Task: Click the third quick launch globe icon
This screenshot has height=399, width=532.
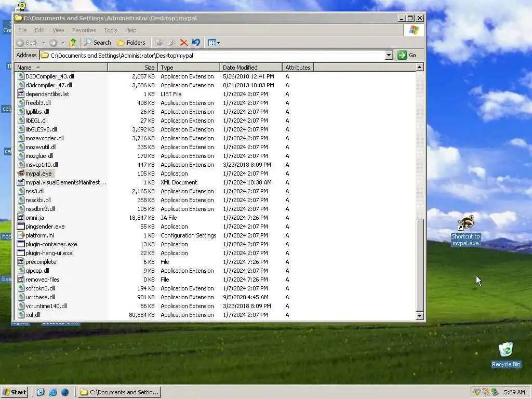Action: 65,392
